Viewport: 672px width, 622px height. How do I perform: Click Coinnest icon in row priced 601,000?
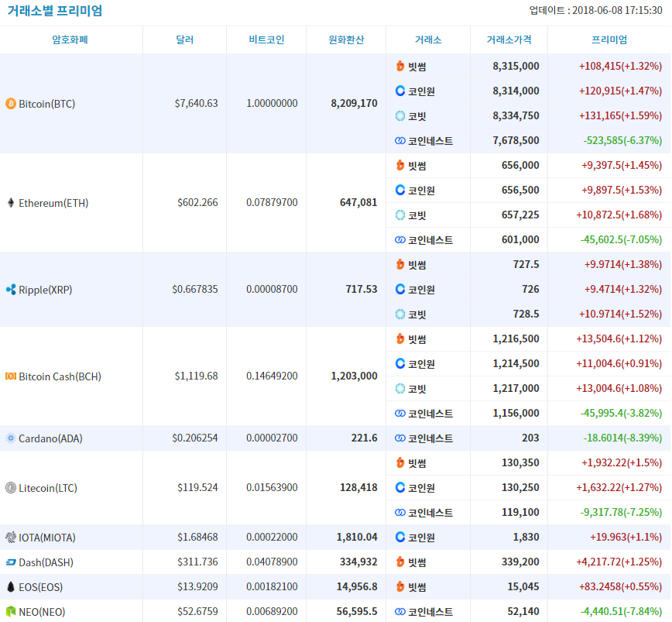pos(399,239)
